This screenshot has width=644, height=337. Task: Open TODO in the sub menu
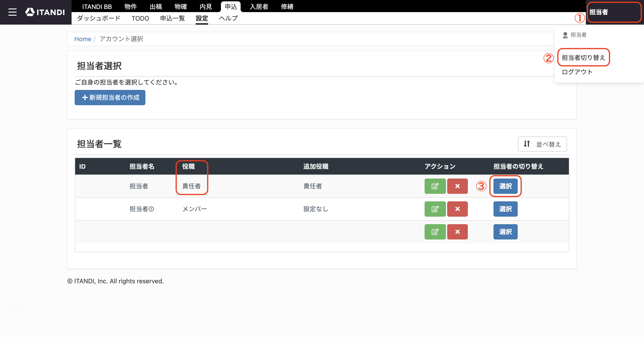coord(140,18)
